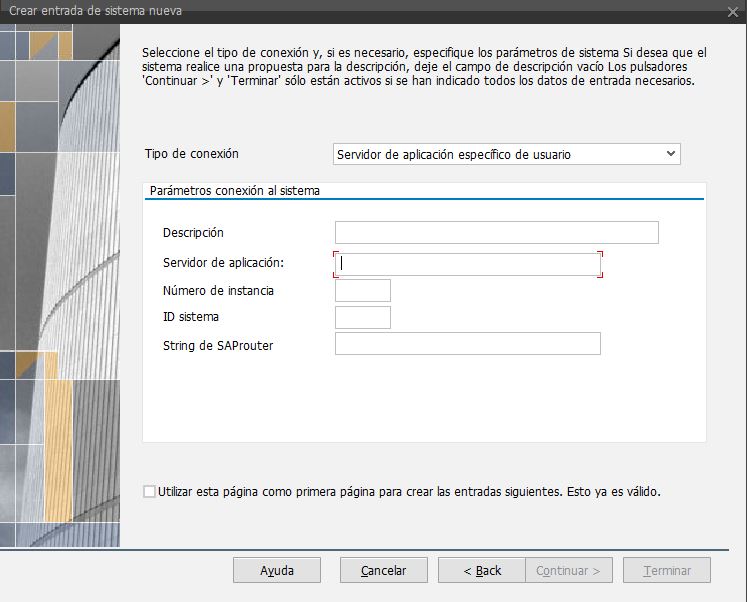This screenshot has width=747, height=602.
Task: Click the 'Parámetros conexión al sistema' heading
Action: click(x=234, y=191)
